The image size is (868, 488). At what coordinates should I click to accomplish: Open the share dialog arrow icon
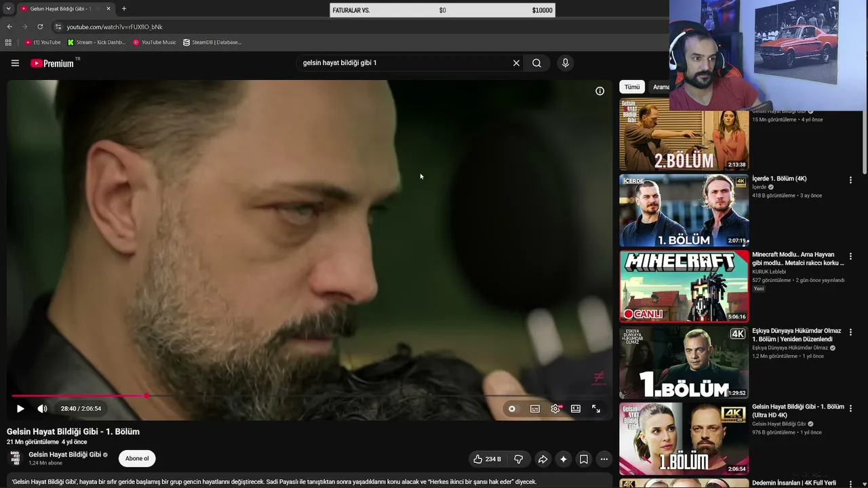click(542, 459)
